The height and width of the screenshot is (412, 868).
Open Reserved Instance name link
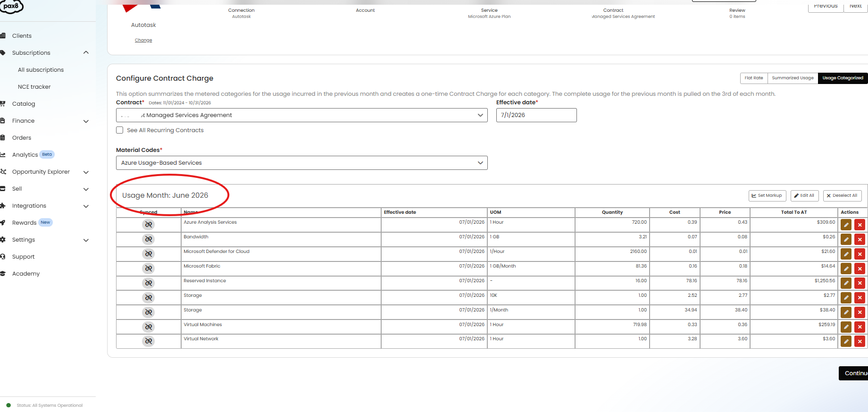tap(205, 281)
